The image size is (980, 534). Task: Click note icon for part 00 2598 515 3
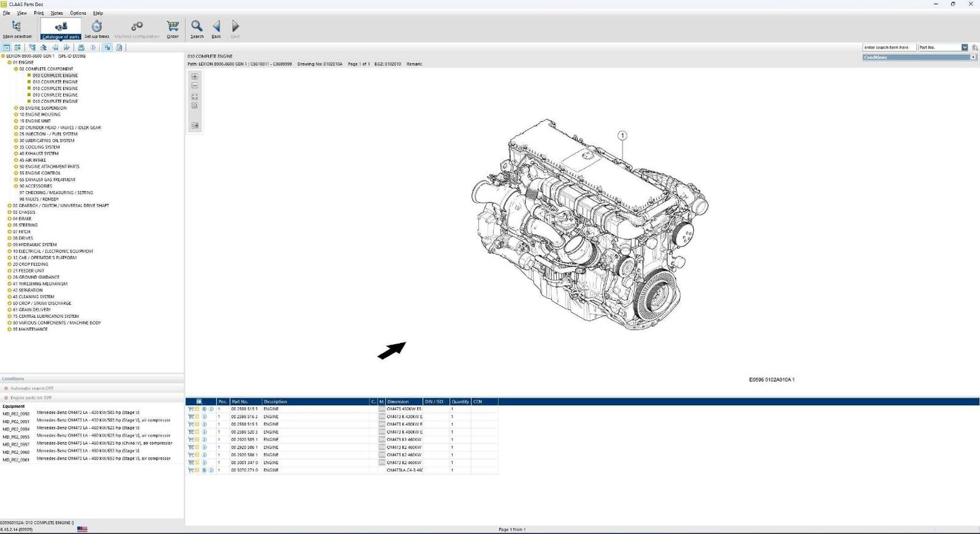tap(197, 409)
